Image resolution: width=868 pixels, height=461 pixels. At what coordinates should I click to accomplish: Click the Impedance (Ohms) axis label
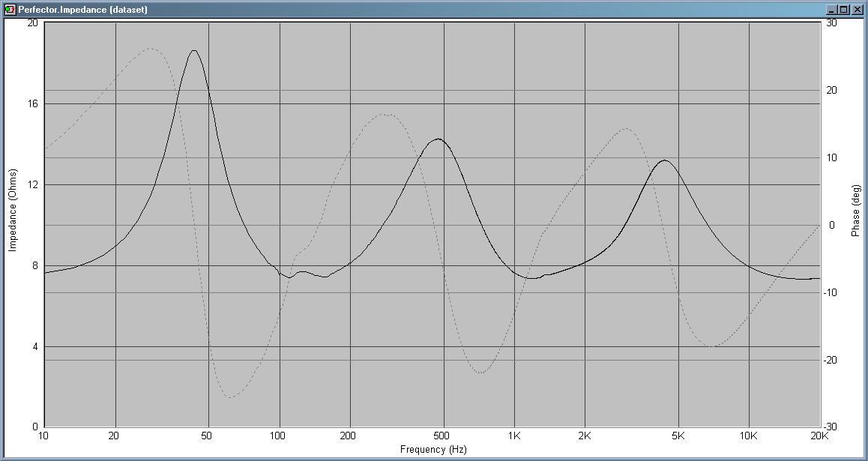[x=12, y=210]
